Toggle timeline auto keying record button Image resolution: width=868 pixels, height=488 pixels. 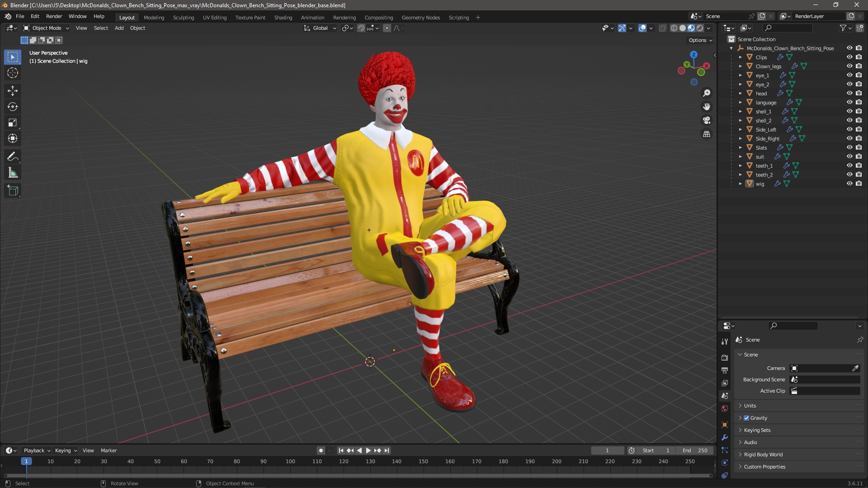[x=321, y=450]
